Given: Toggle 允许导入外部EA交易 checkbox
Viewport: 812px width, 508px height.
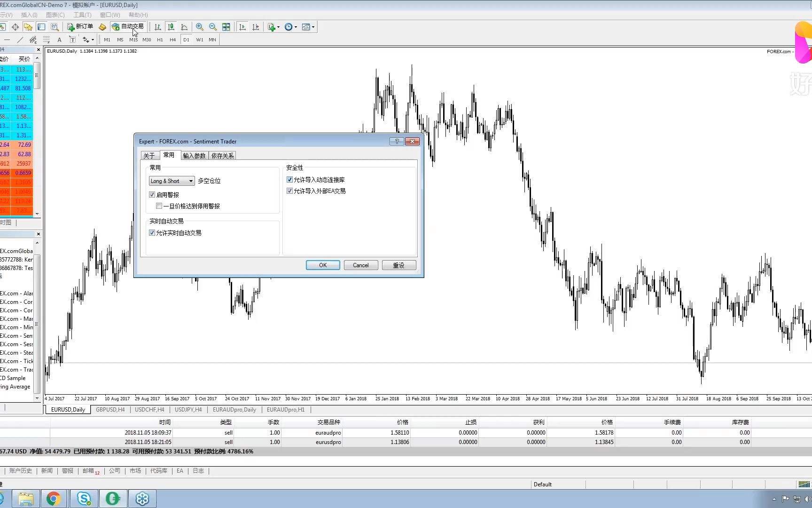Looking at the screenshot, I should 290,191.
